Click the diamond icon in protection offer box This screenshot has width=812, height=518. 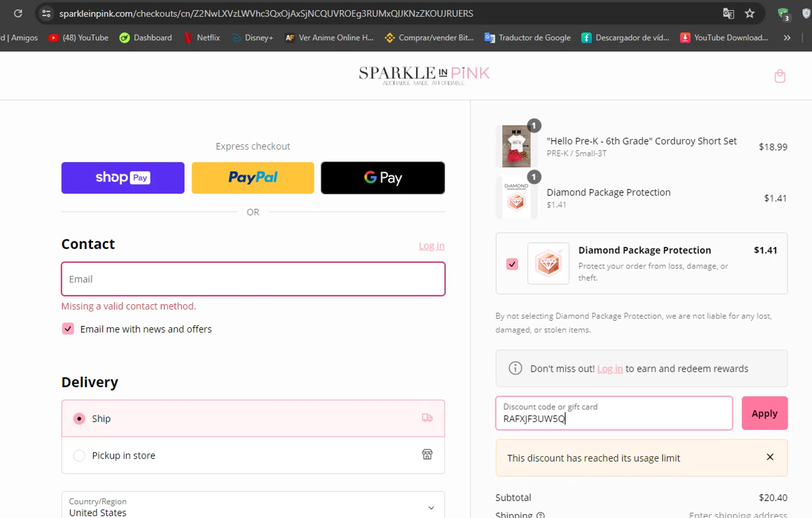548,264
